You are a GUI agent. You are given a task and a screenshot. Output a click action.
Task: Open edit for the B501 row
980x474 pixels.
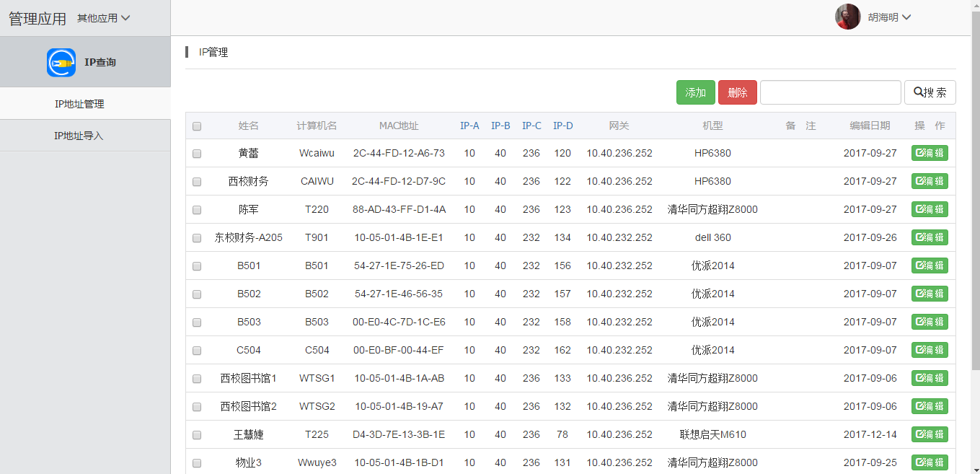[x=930, y=265]
